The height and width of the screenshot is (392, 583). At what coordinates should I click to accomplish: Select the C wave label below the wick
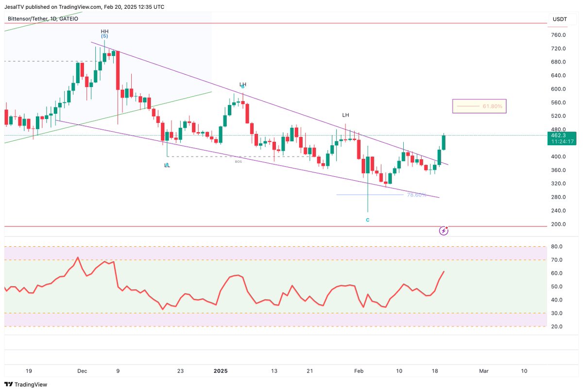[x=368, y=220]
